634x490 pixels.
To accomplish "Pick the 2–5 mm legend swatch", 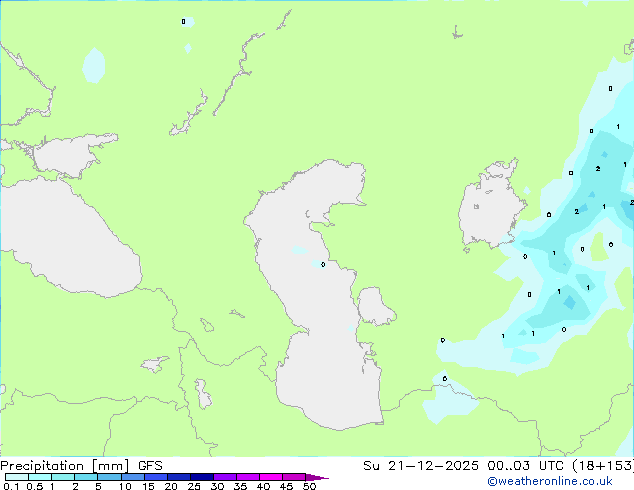I will point(86,477).
